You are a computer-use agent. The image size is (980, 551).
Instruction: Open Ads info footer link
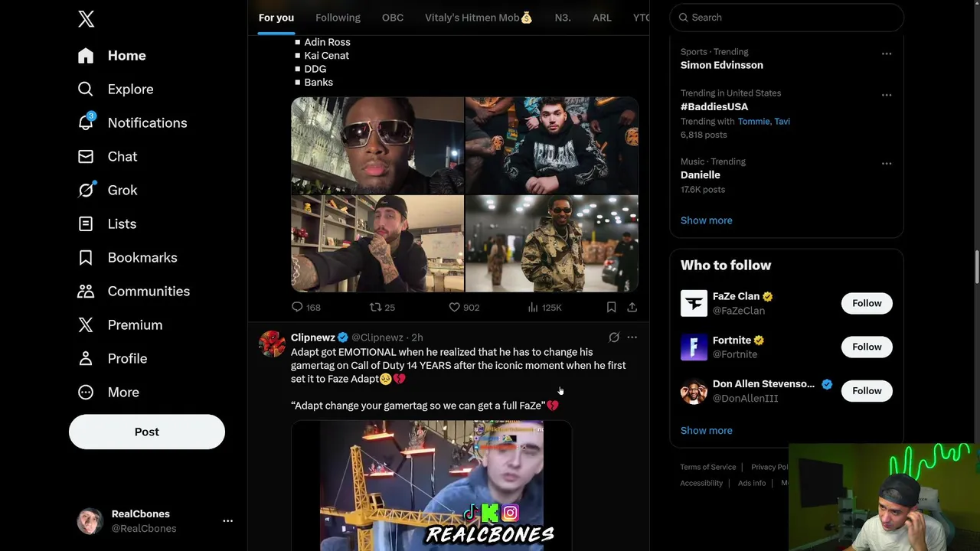tap(752, 483)
